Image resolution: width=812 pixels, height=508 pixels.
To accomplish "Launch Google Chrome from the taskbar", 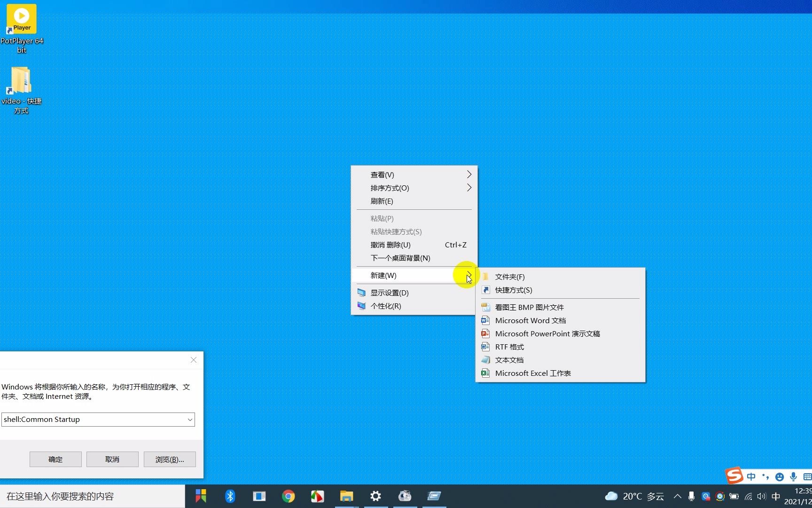I will tap(289, 496).
